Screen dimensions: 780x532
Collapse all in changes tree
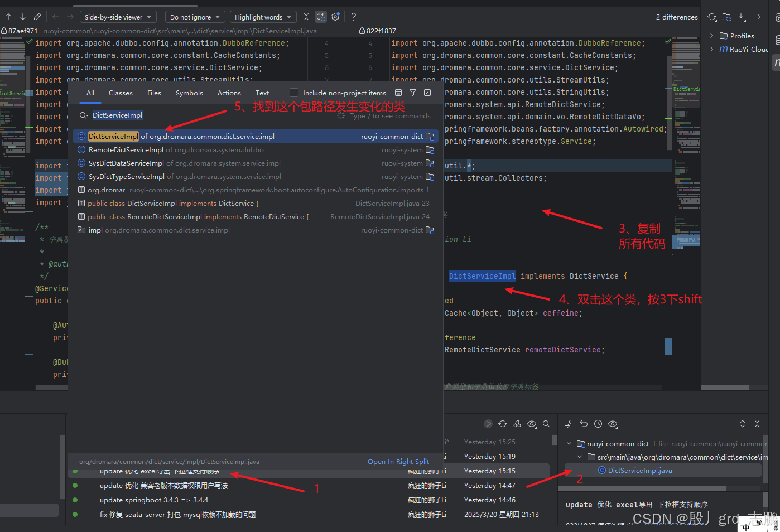coord(757,424)
